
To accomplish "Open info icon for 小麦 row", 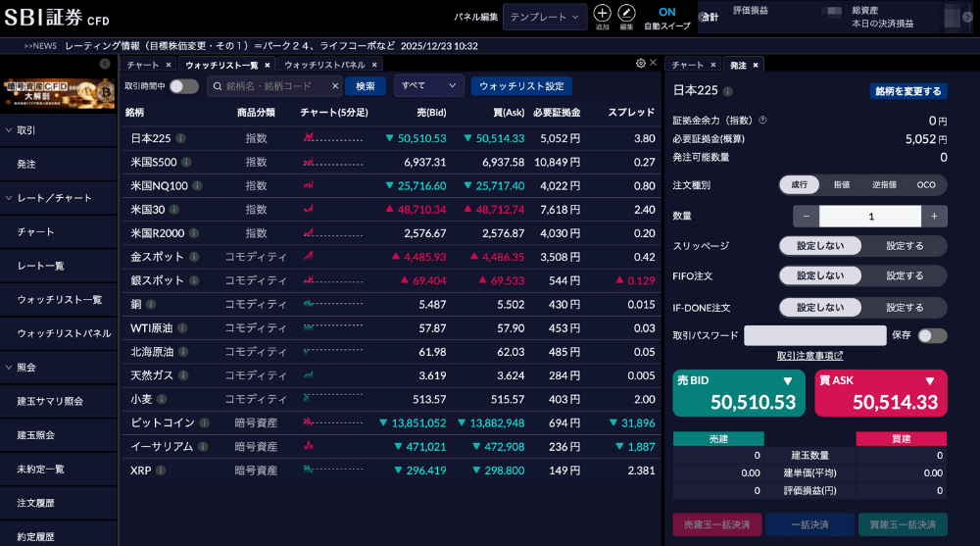I will 162,399.
